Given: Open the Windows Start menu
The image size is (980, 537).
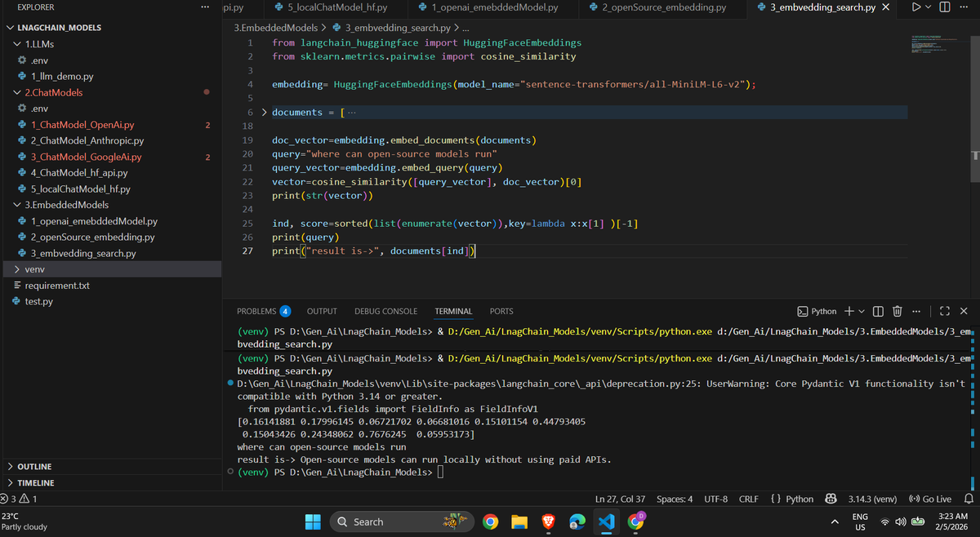Looking at the screenshot, I should pyautogui.click(x=314, y=521).
